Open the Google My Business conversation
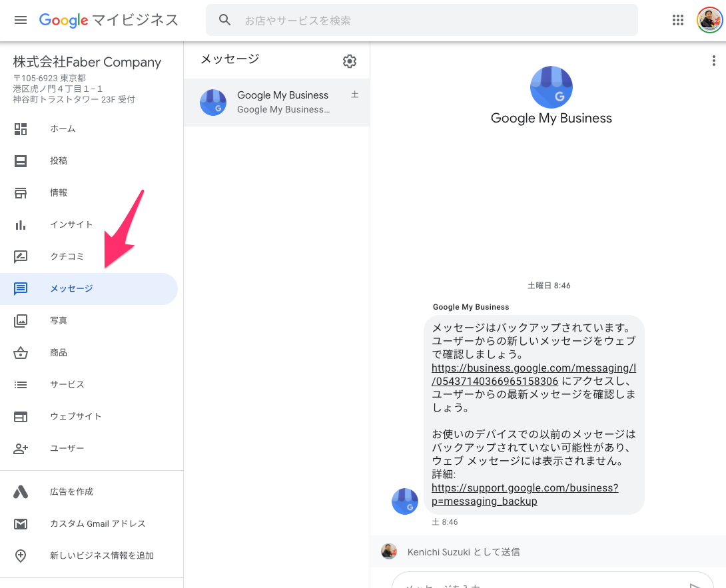 277,103
